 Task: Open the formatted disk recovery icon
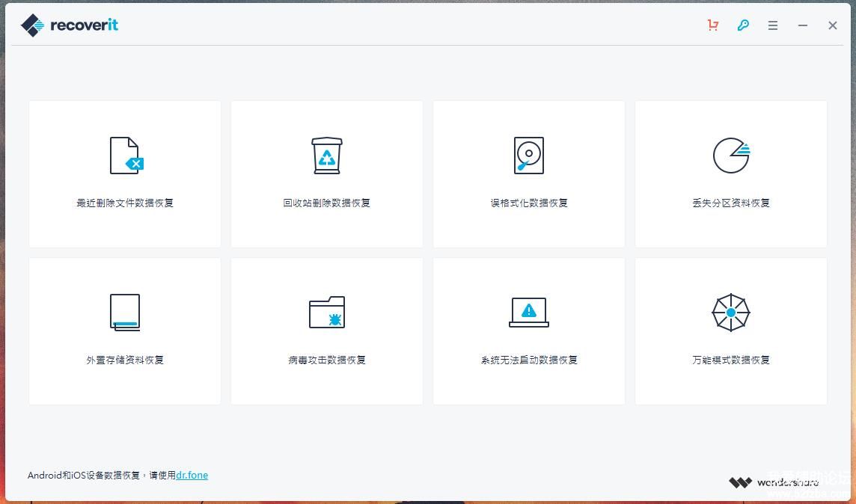coord(529,156)
